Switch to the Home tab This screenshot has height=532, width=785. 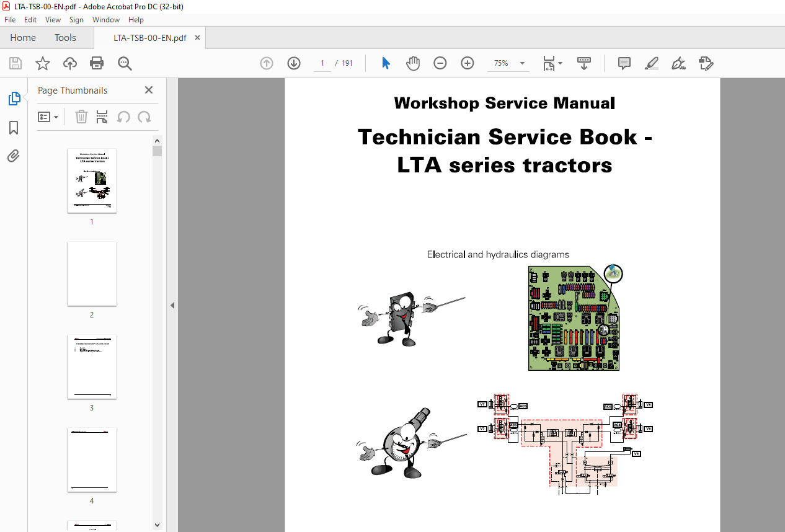tap(23, 38)
